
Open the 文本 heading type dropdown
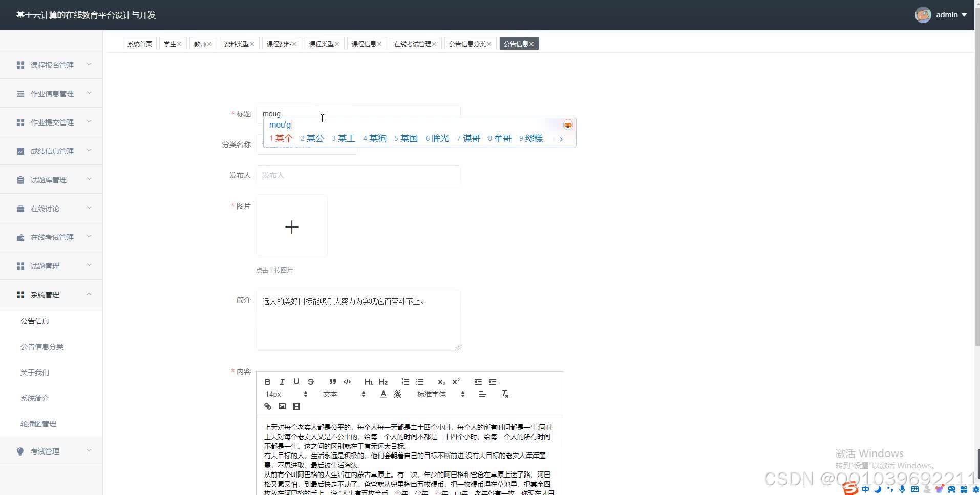click(x=344, y=394)
